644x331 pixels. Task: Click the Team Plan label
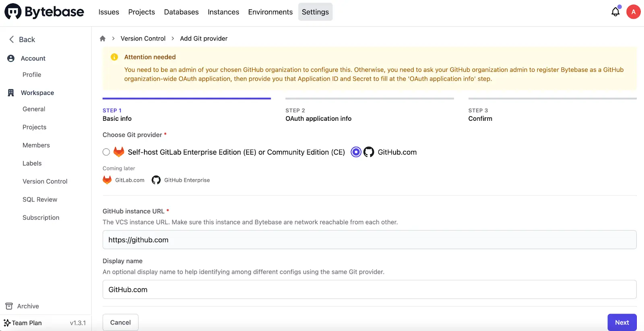tap(27, 323)
